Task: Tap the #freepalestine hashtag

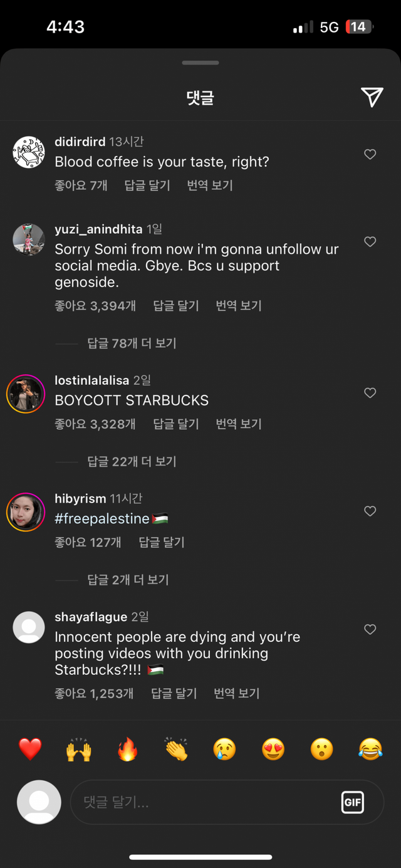Action: [x=102, y=519]
